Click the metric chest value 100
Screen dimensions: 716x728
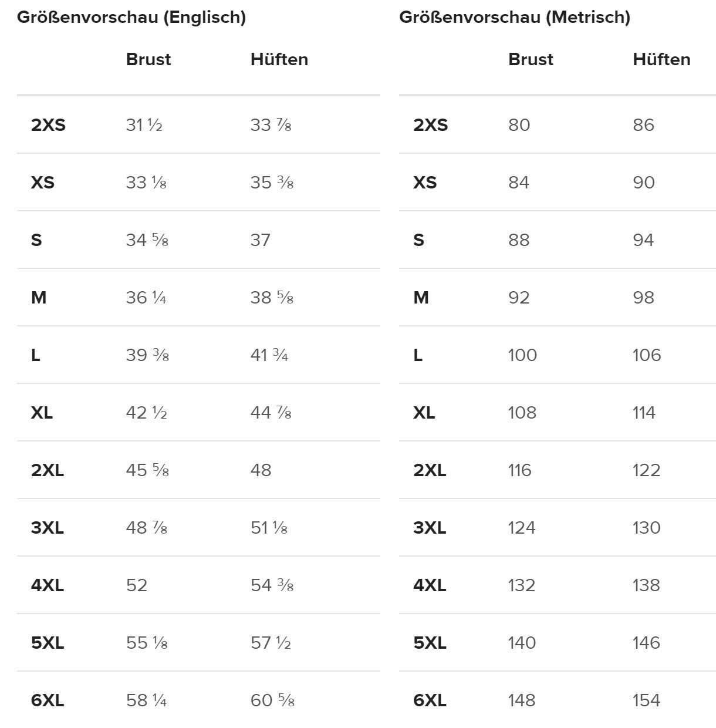tap(522, 355)
